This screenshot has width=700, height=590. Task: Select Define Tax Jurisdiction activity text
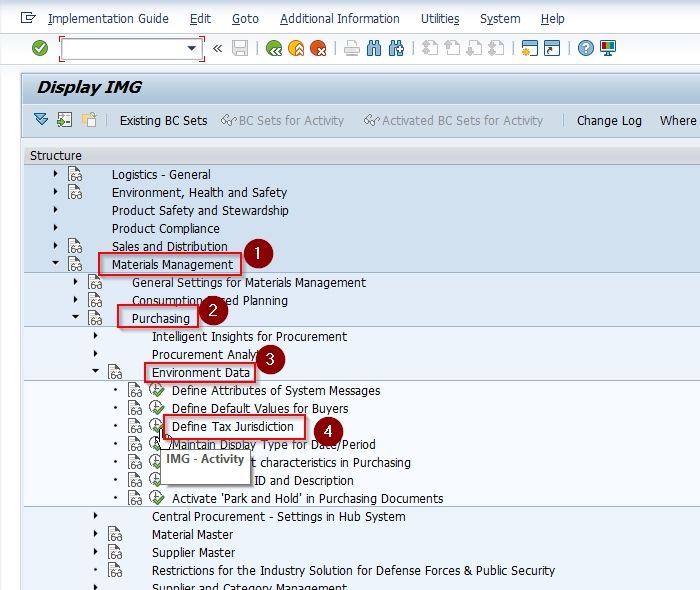pos(233,427)
